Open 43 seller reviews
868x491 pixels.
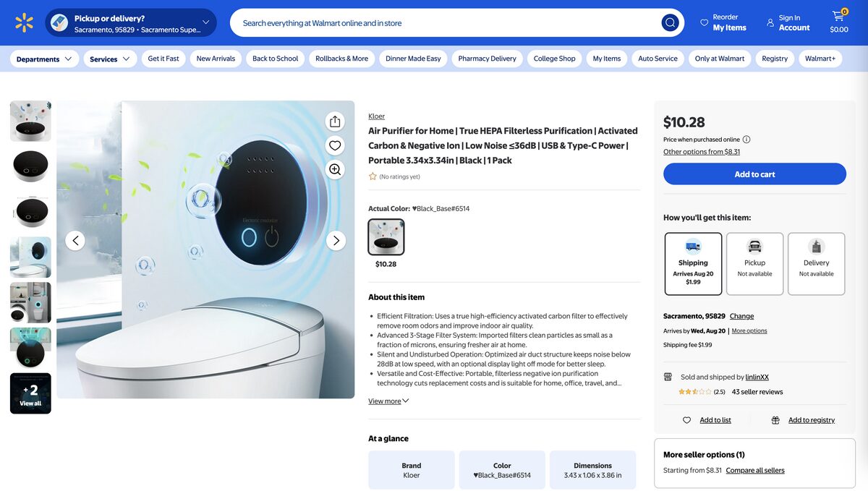757,392
